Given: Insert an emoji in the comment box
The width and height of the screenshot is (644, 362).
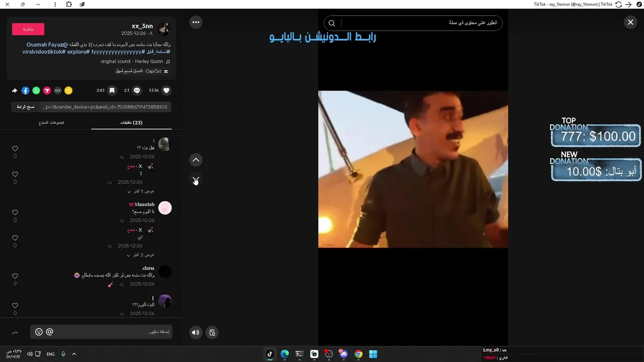Looking at the screenshot, I should click(x=39, y=332).
